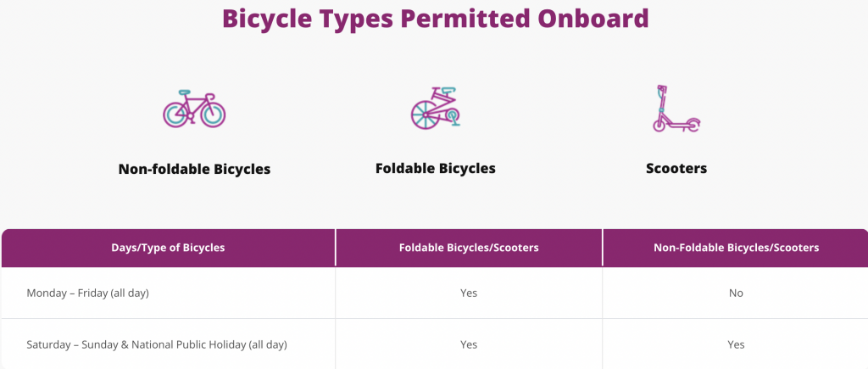Click the scooter icon
Viewport: 868px width, 369px height.
coord(676,109)
